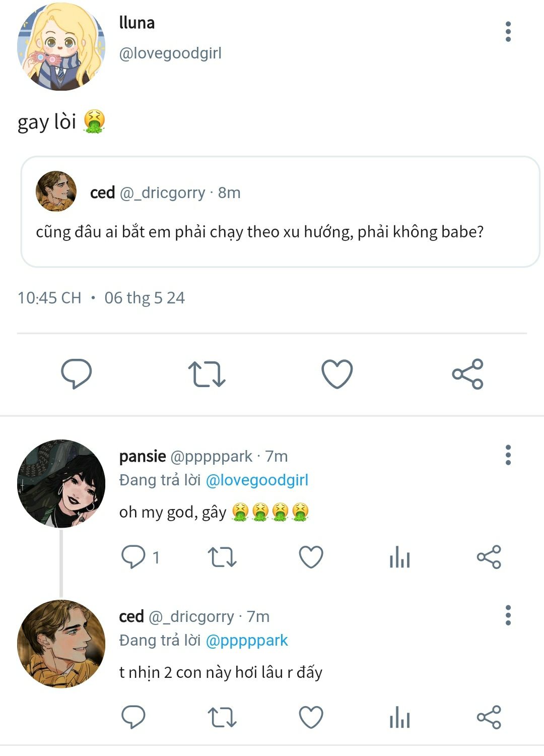Open more options for lluna's tweet
The image size is (544, 756).
coord(508,32)
